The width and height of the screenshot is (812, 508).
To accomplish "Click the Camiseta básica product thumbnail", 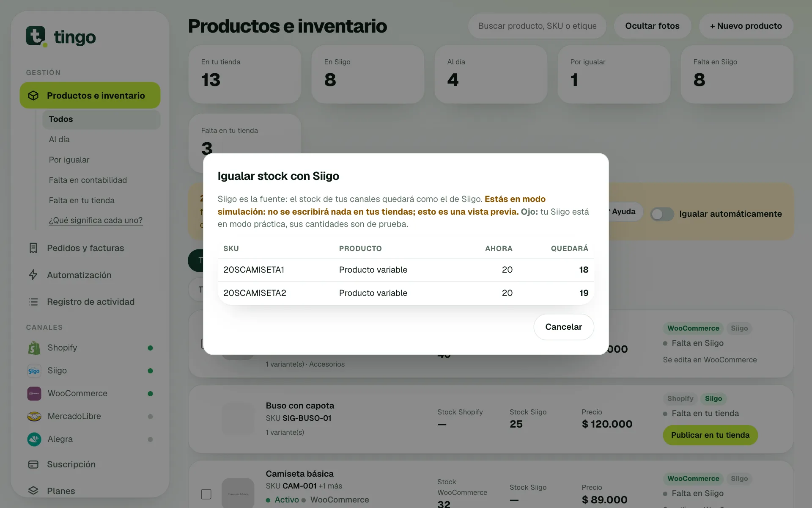I will coord(238,493).
